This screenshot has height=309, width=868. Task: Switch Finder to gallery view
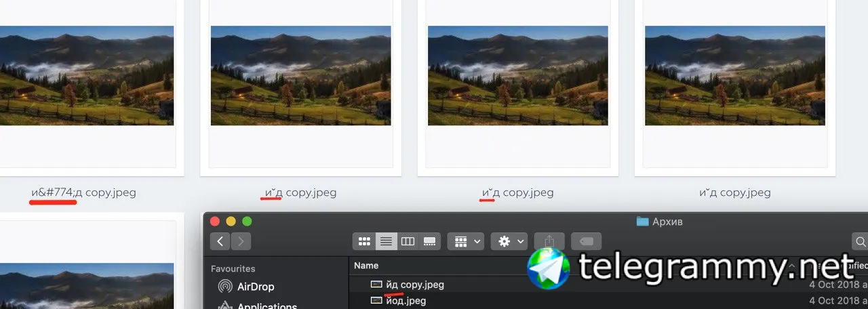(429, 241)
